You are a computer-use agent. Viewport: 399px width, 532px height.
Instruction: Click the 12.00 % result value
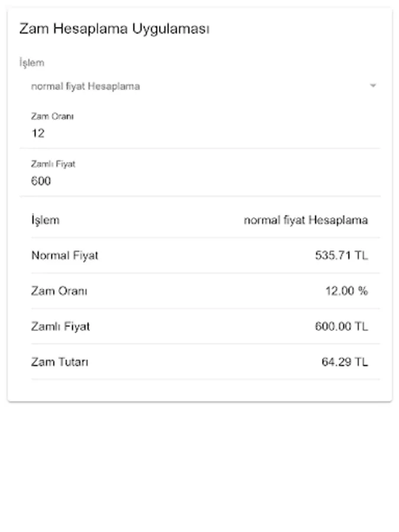tap(346, 291)
